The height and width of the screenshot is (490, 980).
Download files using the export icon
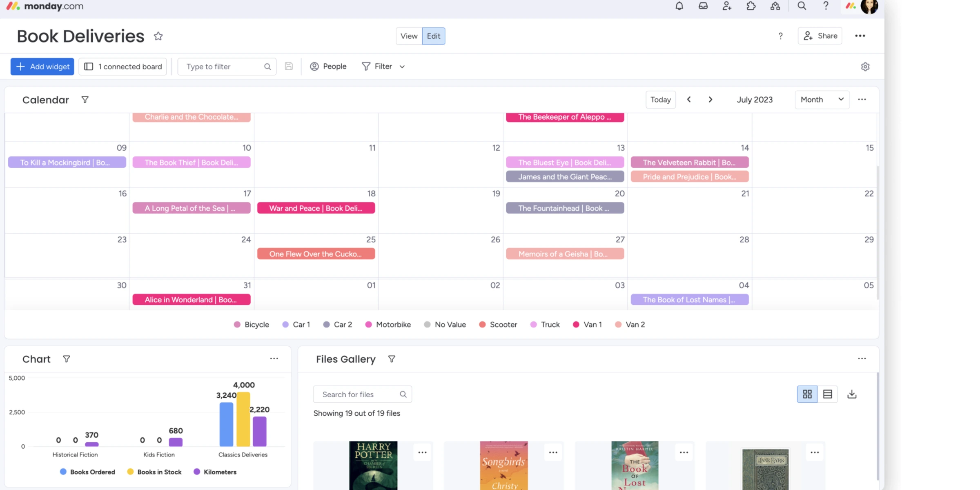[x=852, y=394]
